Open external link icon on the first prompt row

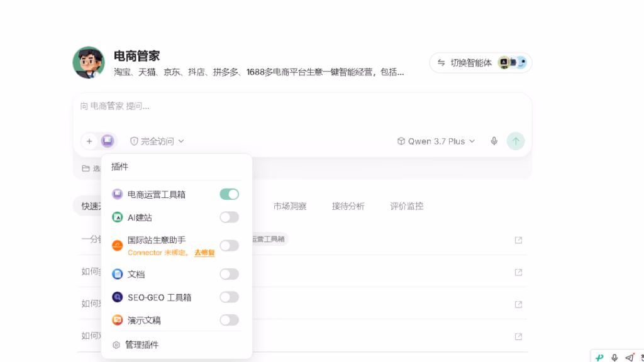pos(518,240)
